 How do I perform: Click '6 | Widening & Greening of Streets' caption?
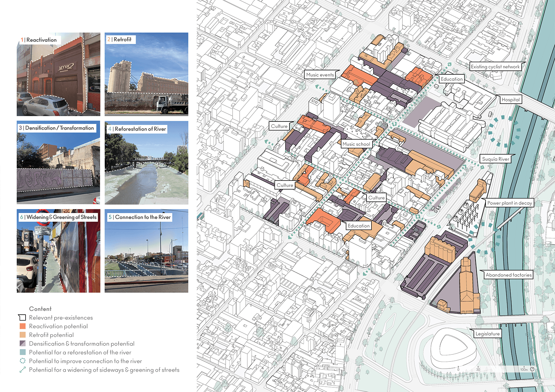[x=58, y=217]
